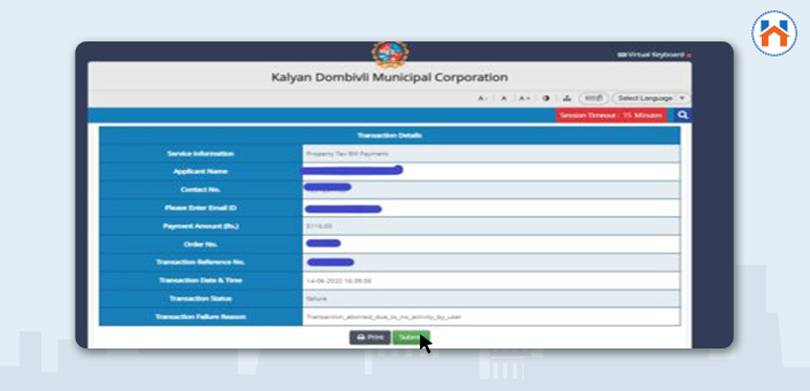Click the Payment Amount value field
Screen dimensions: 810x391
click(491, 226)
